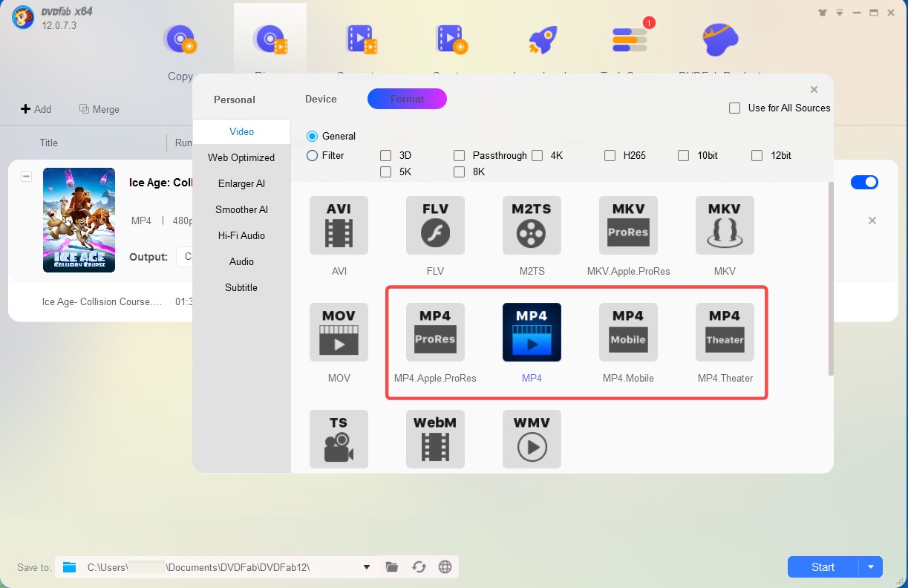Viewport: 908px width, 588px height.
Task: Click the globe icon beside the save path
Action: point(445,567)
